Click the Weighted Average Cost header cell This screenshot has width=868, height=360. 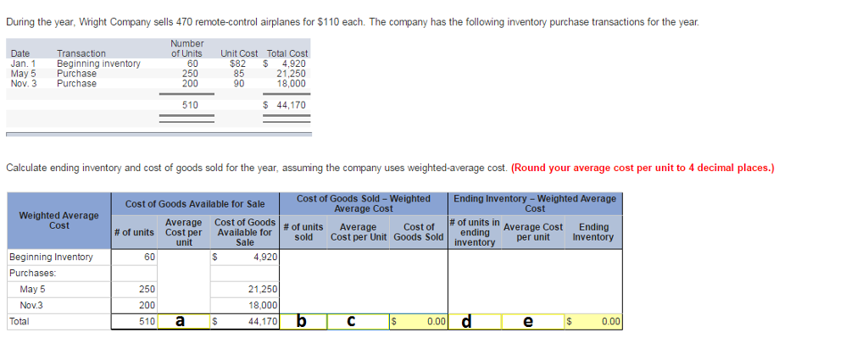[59, 220]
